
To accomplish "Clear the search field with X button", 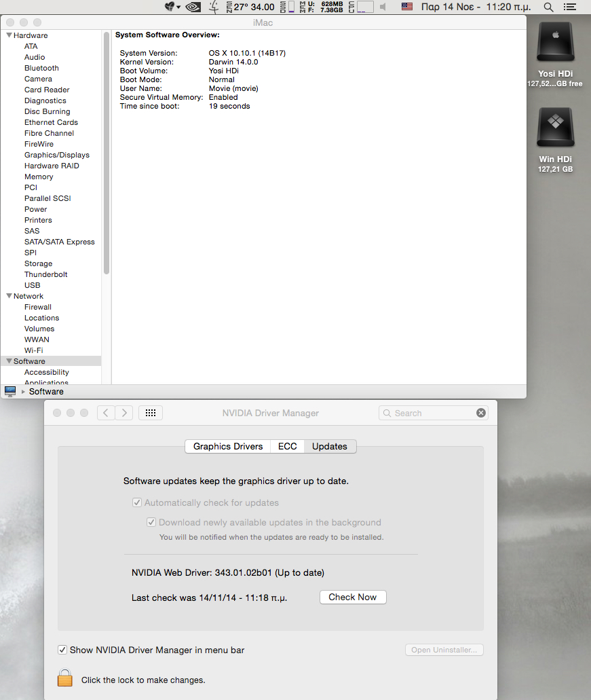I will click(x=481, y=413).
